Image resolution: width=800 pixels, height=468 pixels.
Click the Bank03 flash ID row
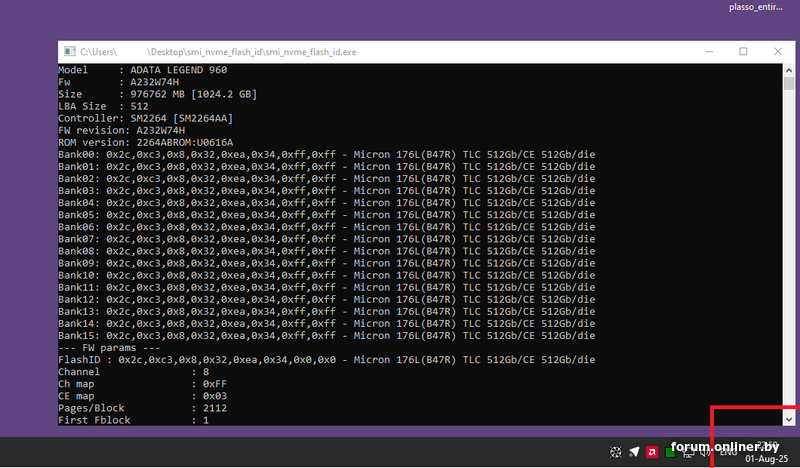327,191
